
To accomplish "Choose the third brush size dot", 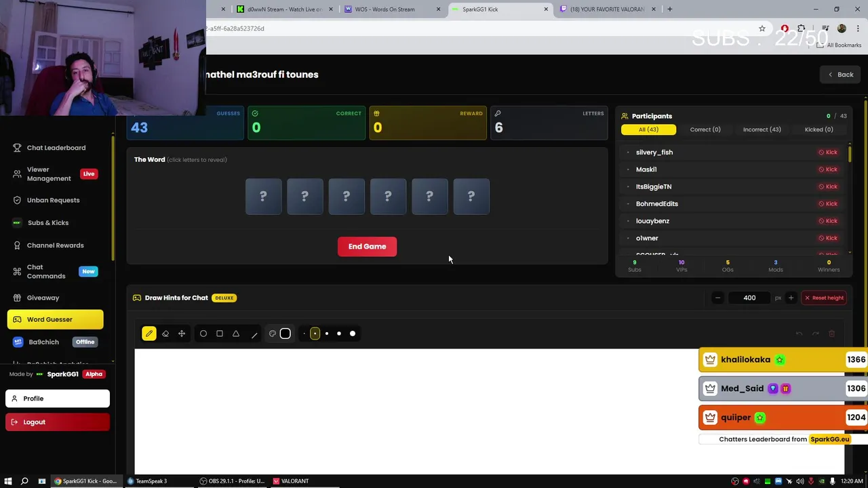I will tap(327, 333).
